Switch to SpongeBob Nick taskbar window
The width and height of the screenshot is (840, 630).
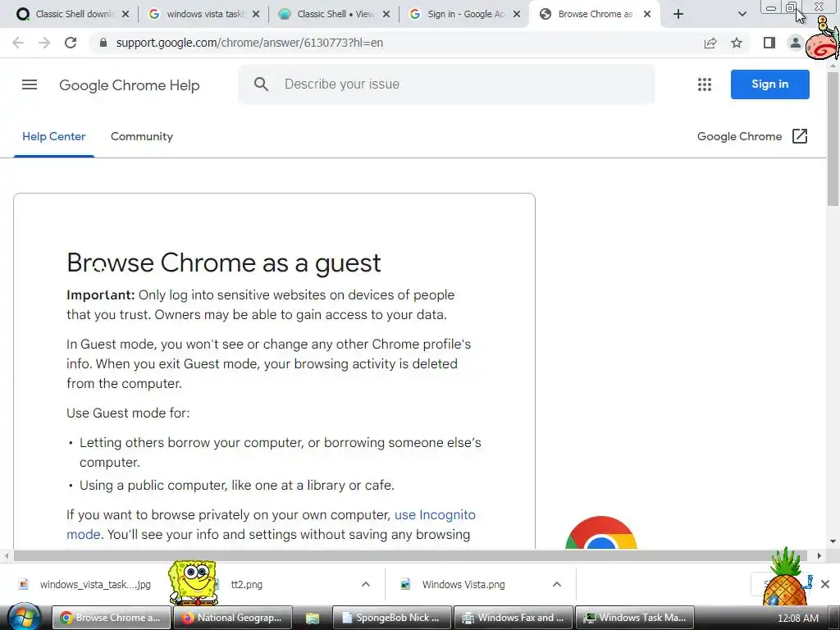[x=392, y=618]
